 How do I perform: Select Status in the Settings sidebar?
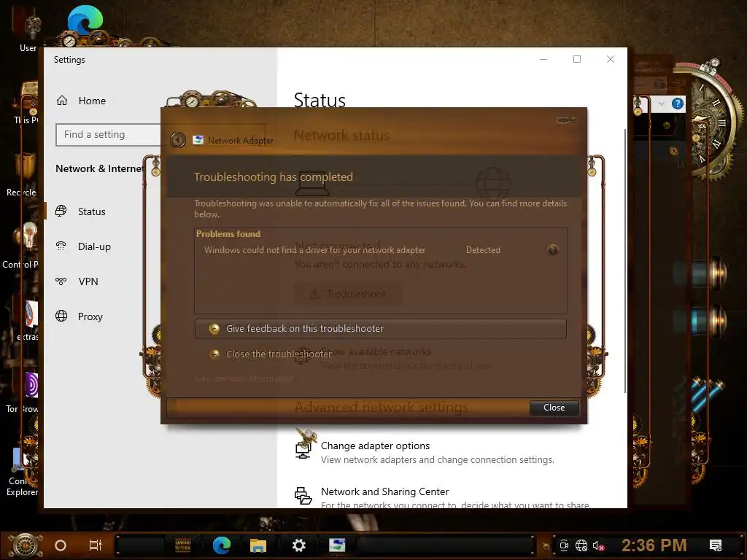point(91,211)
